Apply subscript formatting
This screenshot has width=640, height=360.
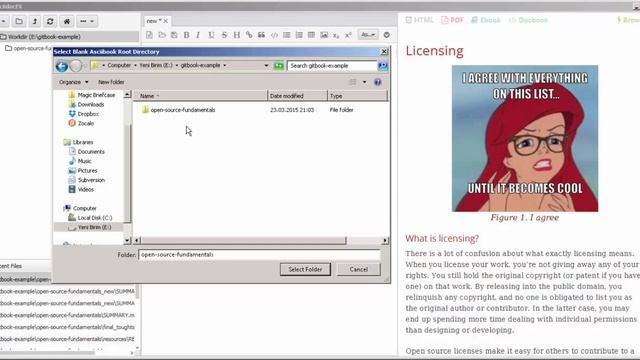tap(336, 35)
